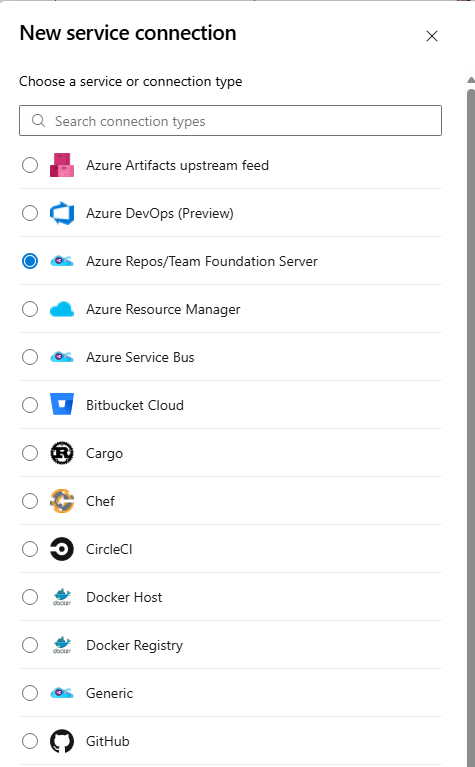
Task: Click the Azure Resource Manager cloud icon
Action: pyautogui.click(x=62, y=309)
